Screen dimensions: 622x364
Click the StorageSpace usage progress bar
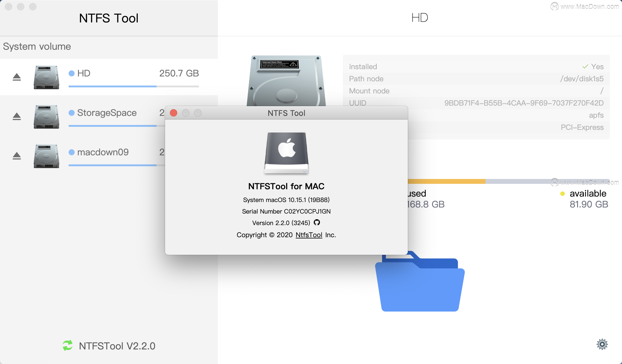tap(117, 126)
